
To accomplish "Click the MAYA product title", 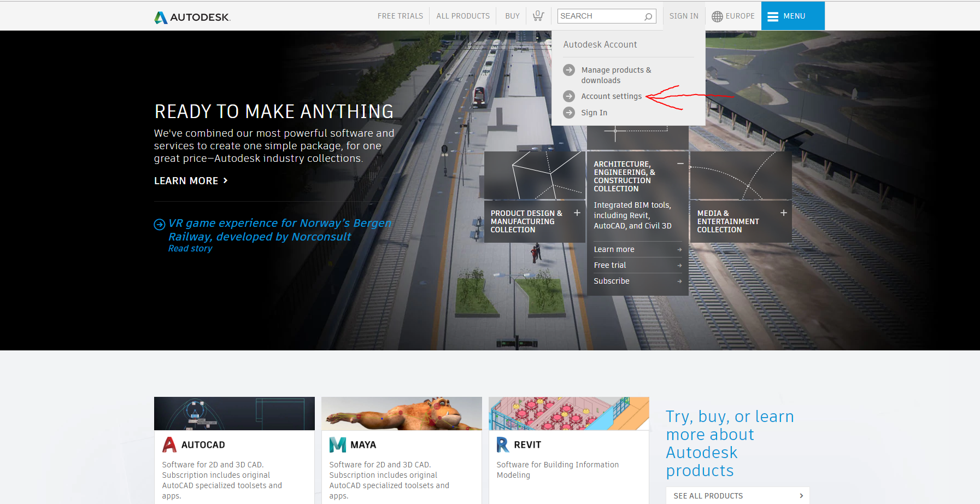I will [363, 445].
